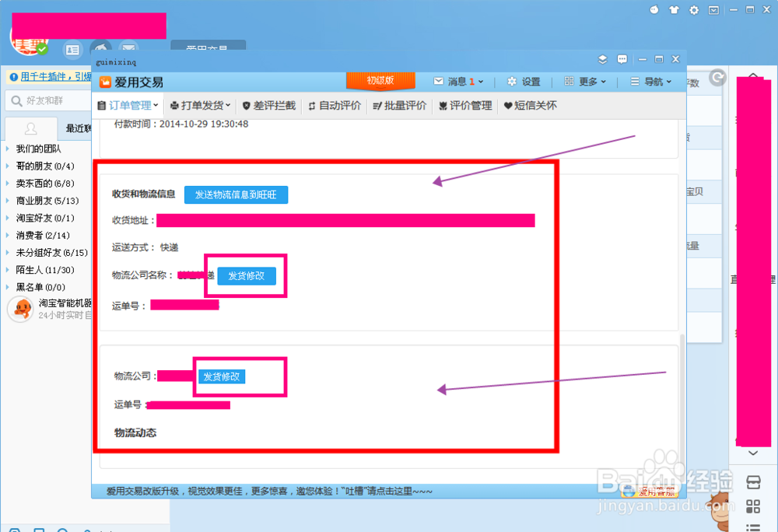Image resolution: width=778 pixels, height=532 pixels.
Task: Click the orange 爱用交易 logo icon
Action: pos(105,82)
